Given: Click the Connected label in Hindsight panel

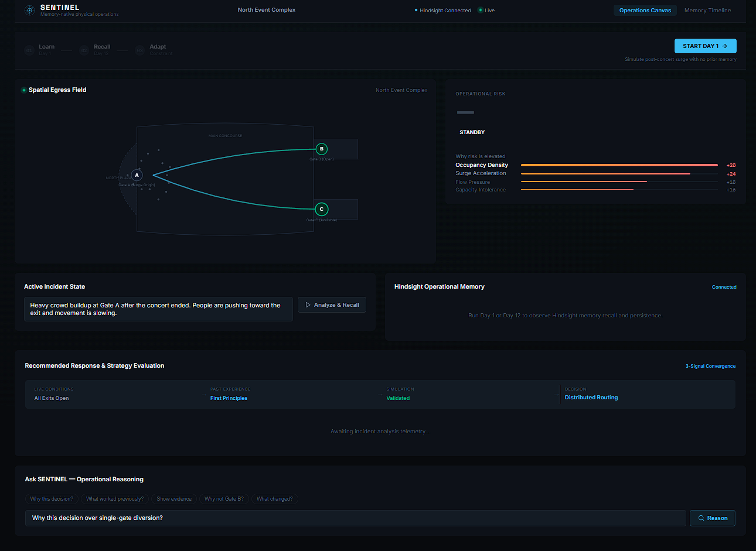Looking at the screenshot, I should point(724,287).
